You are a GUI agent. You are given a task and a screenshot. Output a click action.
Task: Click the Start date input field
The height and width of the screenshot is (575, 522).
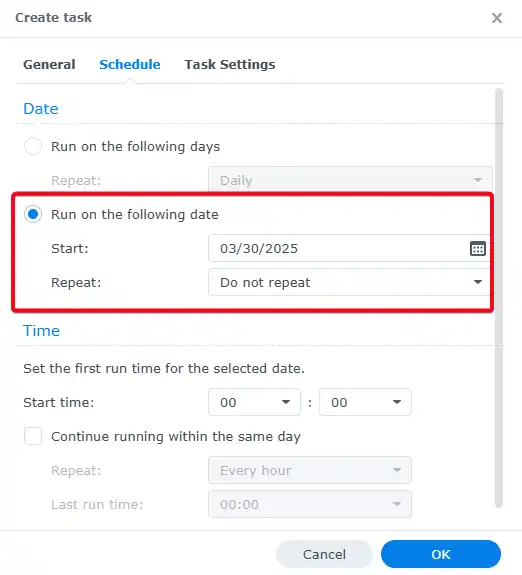pos(350,248)
